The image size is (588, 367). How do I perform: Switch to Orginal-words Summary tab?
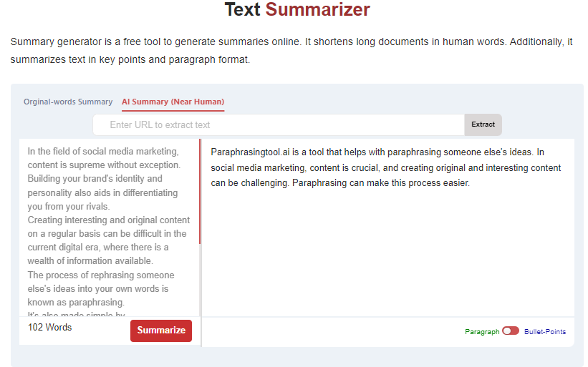68,102
